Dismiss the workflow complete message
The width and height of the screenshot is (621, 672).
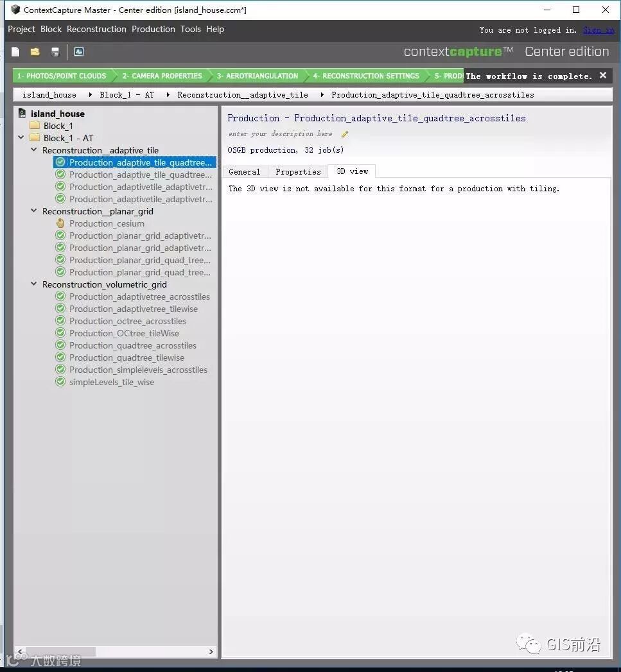[x=603, y=76]
